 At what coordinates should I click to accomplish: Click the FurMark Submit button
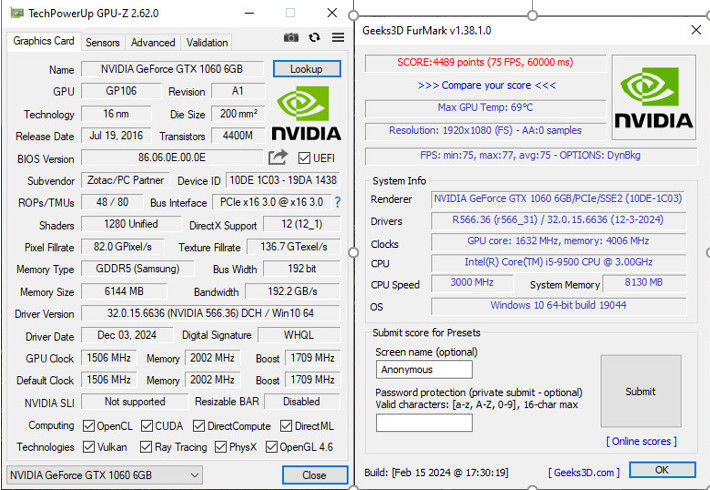click(x=641, y=391)
